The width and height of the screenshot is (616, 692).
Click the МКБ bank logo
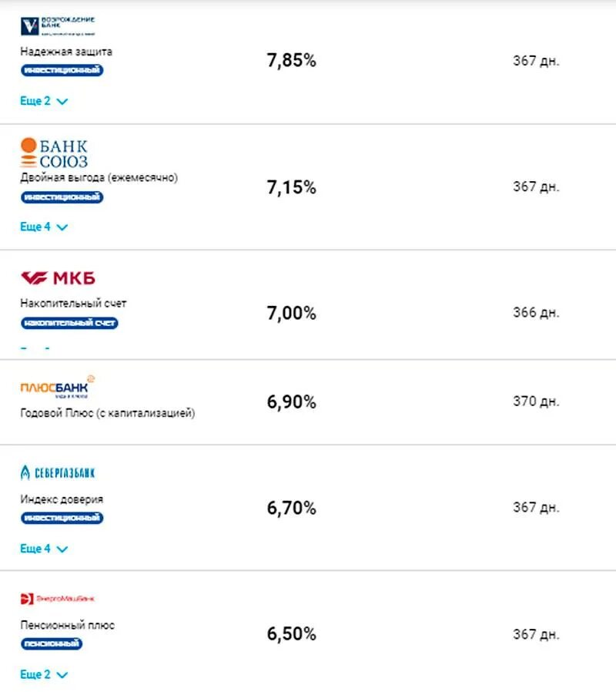(58, 278)
